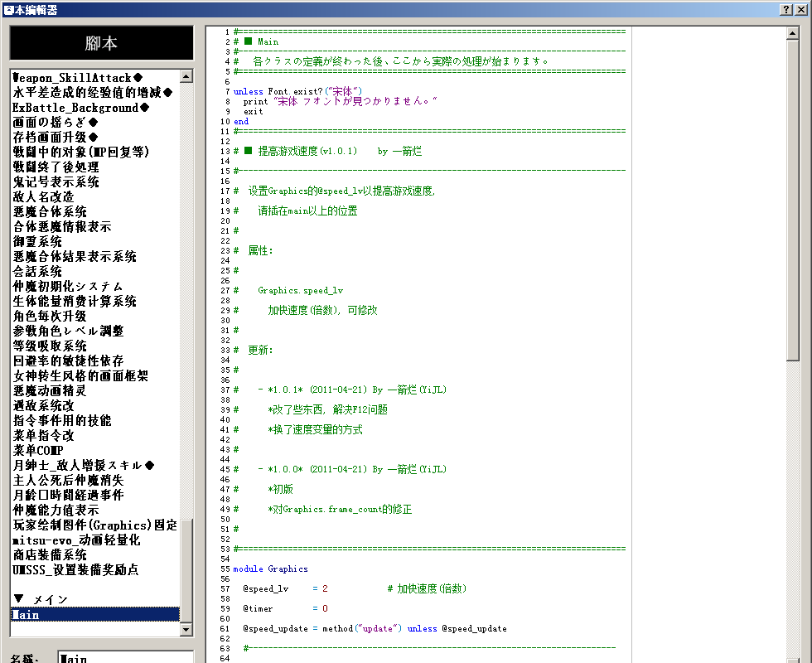812x663 pixels.
Task: Select 戦闘中的对象(MP回复等) script
Action: (x=95, y=152)
